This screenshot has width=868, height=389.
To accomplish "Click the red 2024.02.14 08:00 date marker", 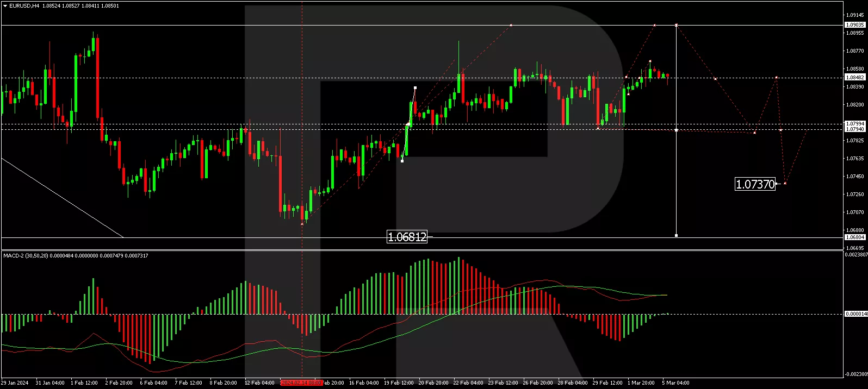I will click(301, 383).
